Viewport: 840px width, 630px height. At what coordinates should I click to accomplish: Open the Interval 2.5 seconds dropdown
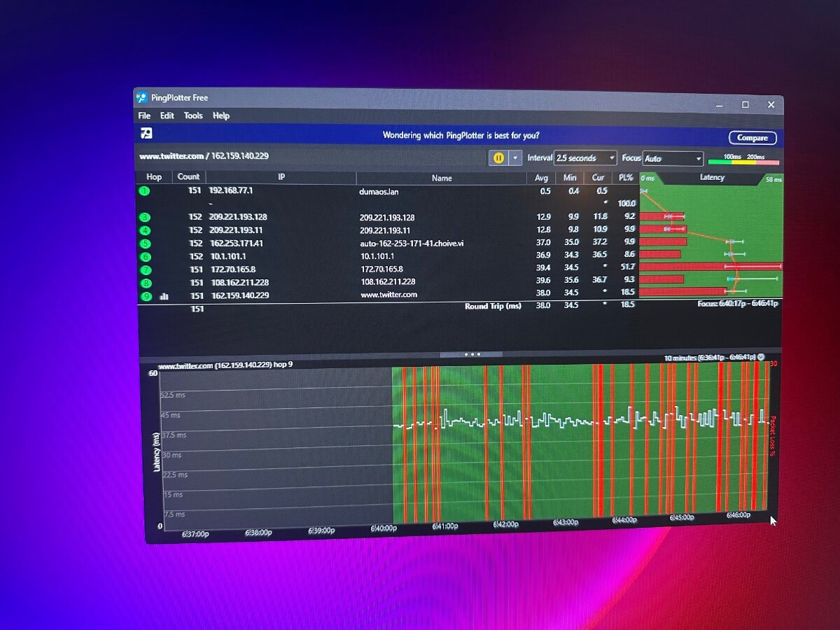[585, 158]
